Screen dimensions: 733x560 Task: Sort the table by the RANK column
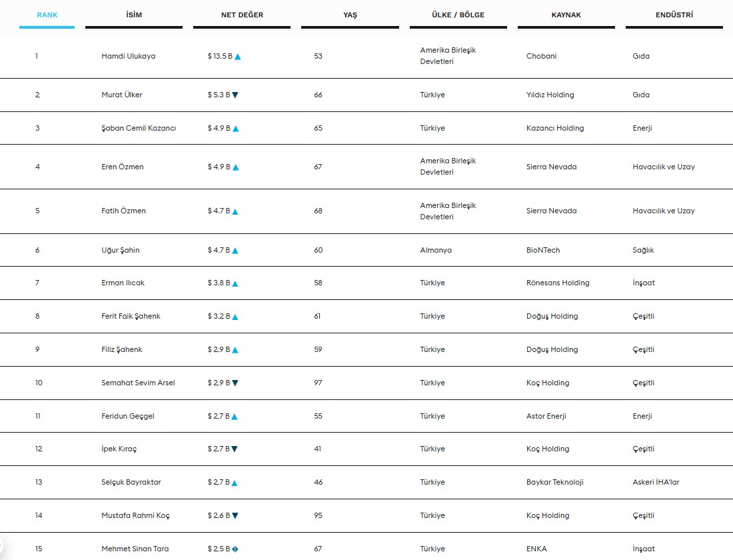[x=47, y=15]
